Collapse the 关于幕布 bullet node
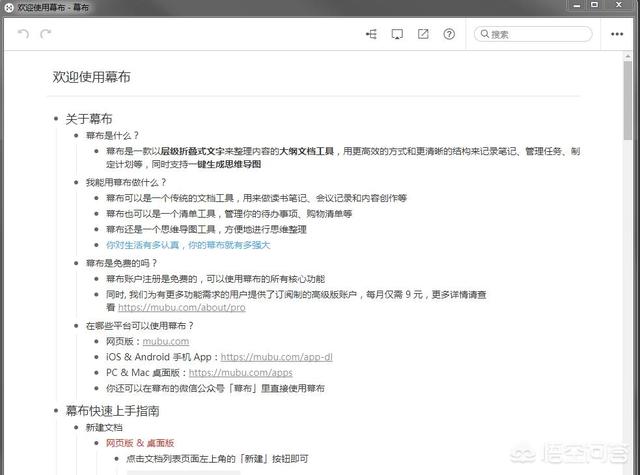This screenshot has height=475, width=640. click(56, 119)
